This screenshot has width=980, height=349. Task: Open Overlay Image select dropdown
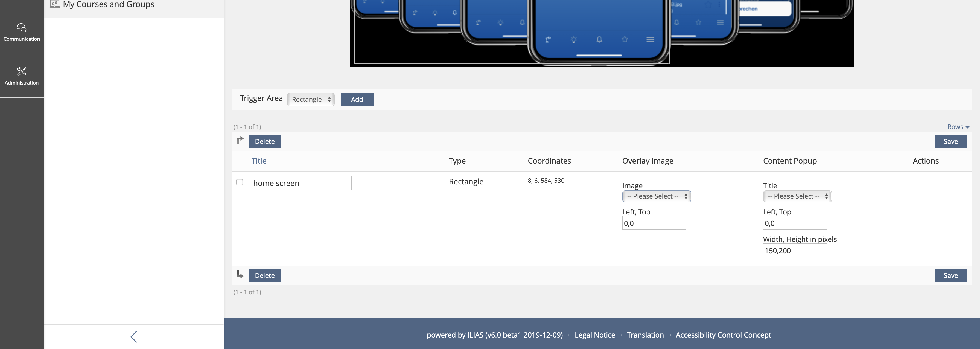(656, 196)
